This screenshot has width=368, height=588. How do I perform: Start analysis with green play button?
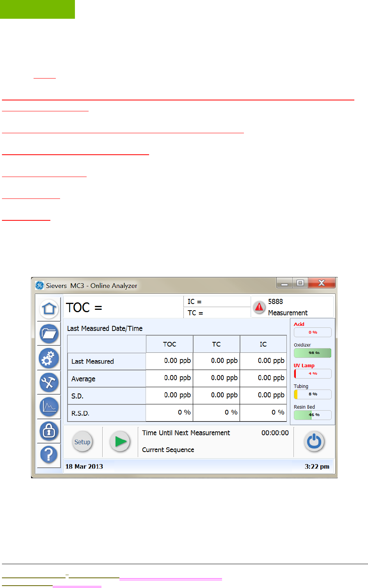click(120, 441)
